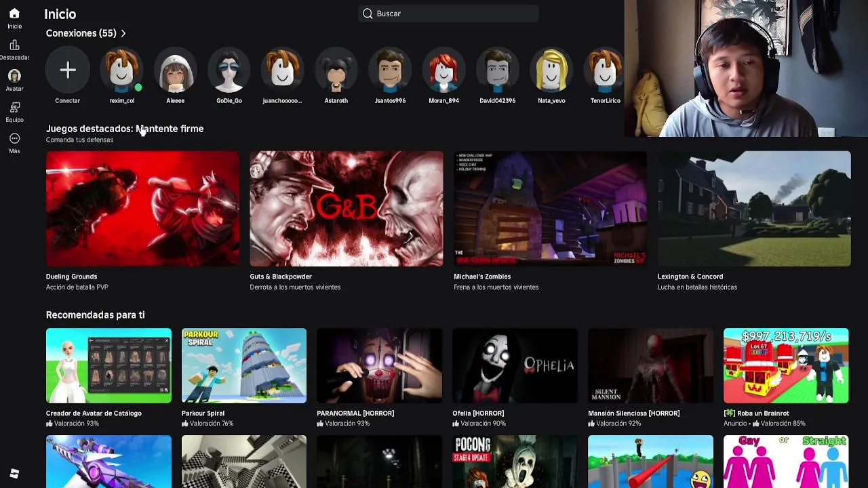Open Jsantos996 friend avatar
This screenshot has width=868, height=488.
pyautogui.click(x=390, y=70)
